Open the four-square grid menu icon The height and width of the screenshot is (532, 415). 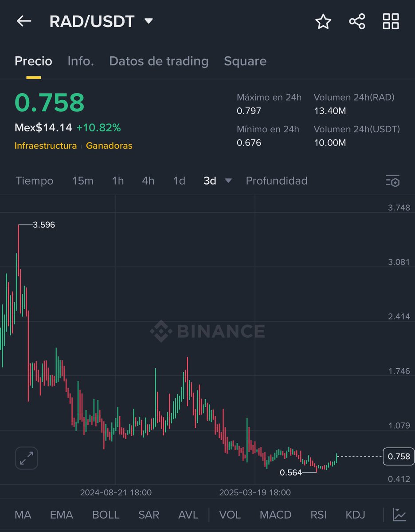coord(391,21)
